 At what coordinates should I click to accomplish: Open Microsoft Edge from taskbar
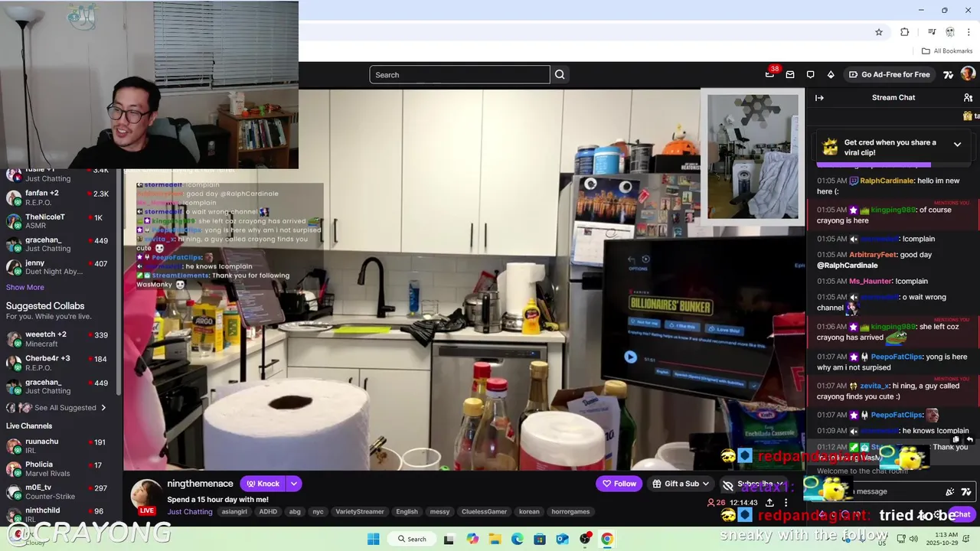pos(518,539)
